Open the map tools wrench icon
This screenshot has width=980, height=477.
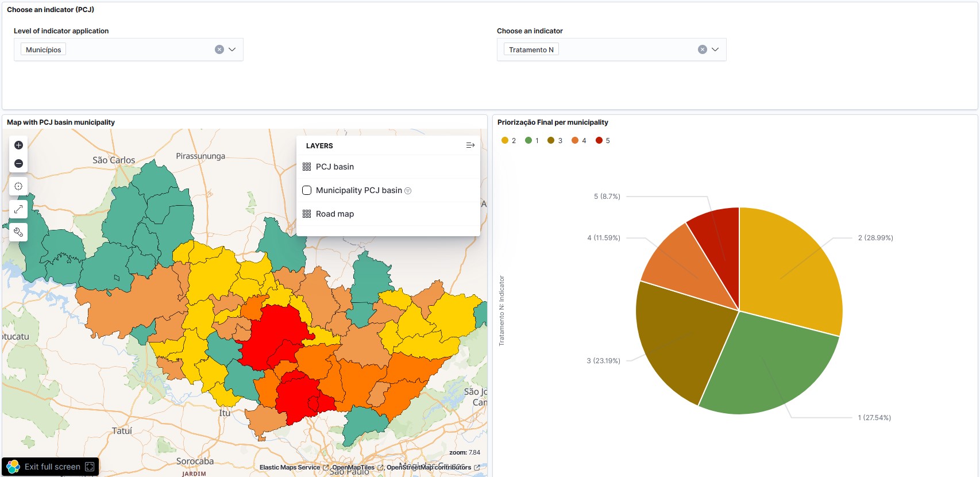pyautogui.click(x=18, y=232)
